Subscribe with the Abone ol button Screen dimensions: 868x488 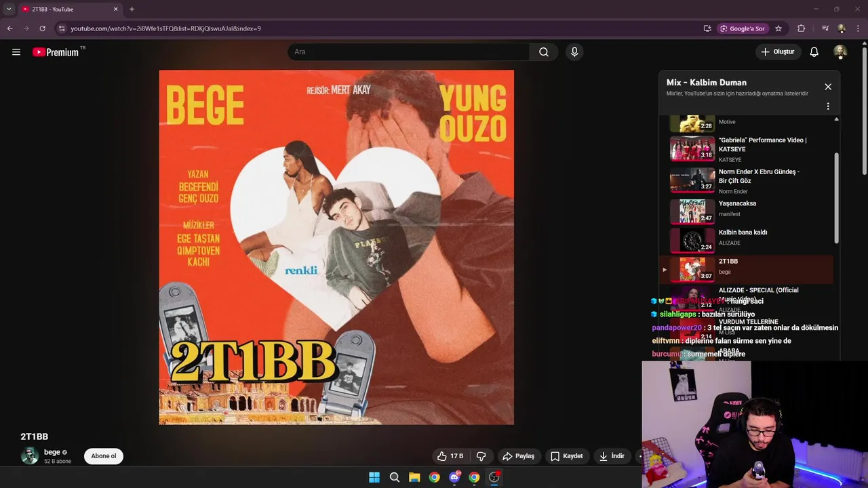pos(104,456)
